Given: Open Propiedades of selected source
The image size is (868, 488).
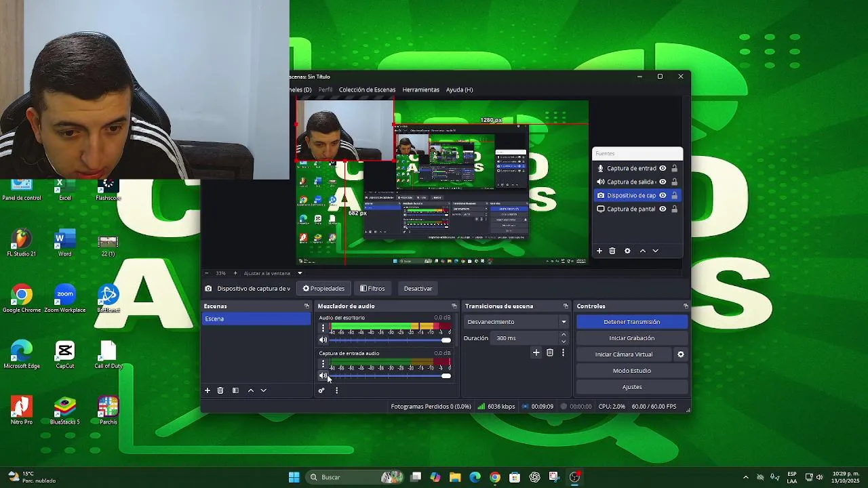Looking at the screenshot, I should tap(323, 289).
